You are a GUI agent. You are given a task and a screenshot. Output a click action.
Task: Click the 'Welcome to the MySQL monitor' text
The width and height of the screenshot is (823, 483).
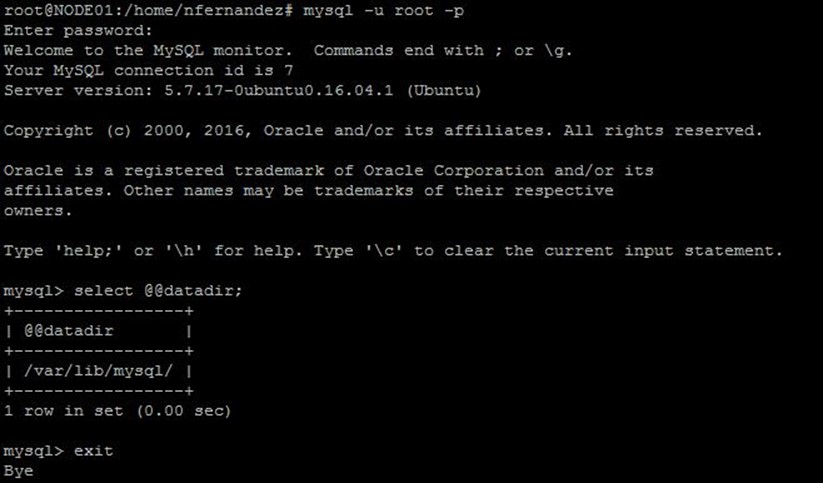coord(148,50)
